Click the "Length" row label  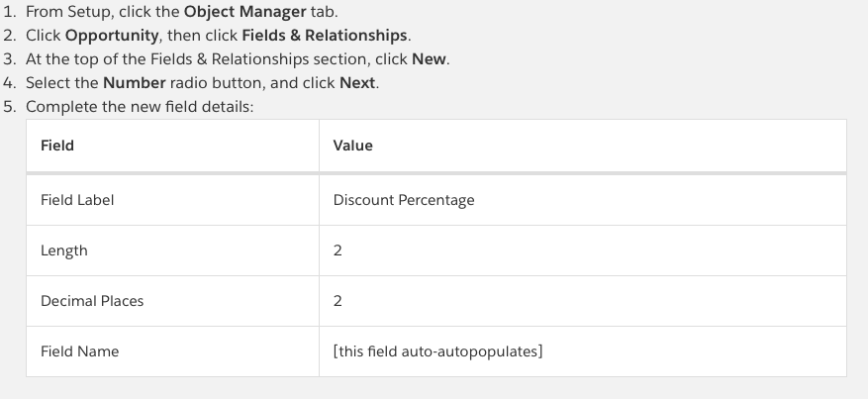(x=64, y=250)
